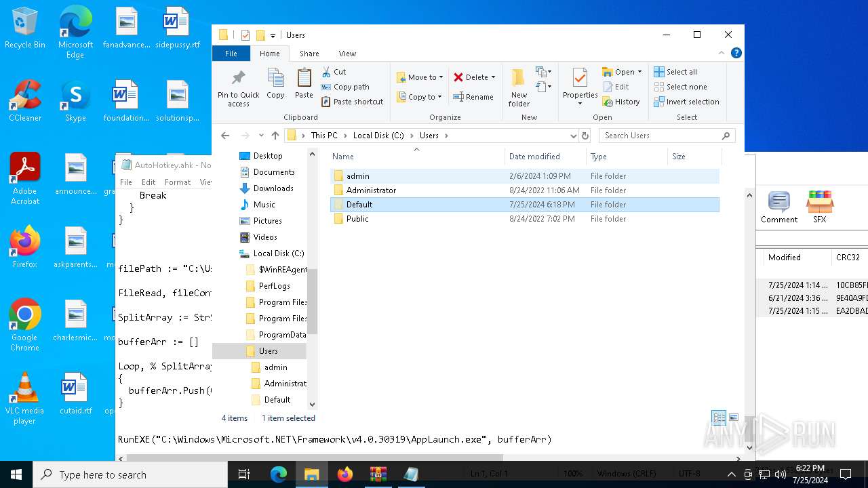Viewport: 868px width, 488px height.
Task: Click the Properties checkmark icon
Action: click(580, 78)
